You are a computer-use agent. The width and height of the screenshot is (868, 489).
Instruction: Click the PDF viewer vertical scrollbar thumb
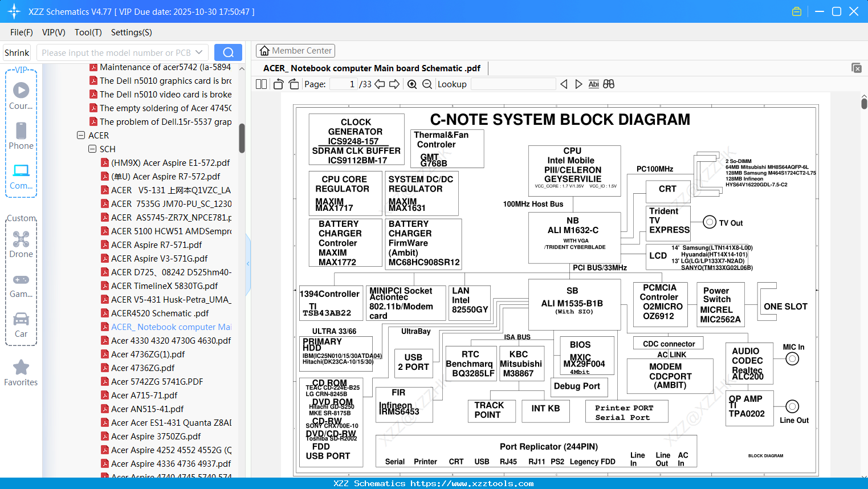(864, 103)
